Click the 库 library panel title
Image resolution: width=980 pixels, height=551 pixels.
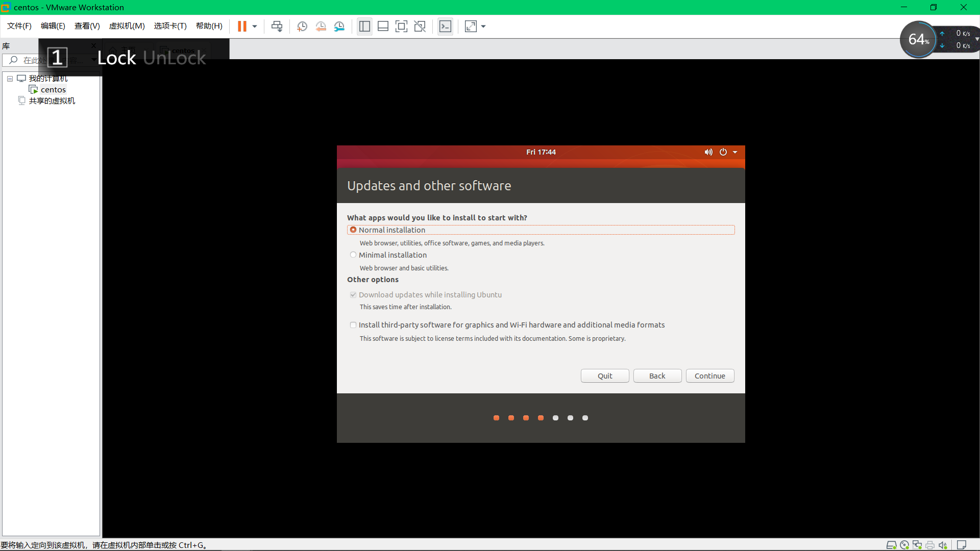[6, 46]
